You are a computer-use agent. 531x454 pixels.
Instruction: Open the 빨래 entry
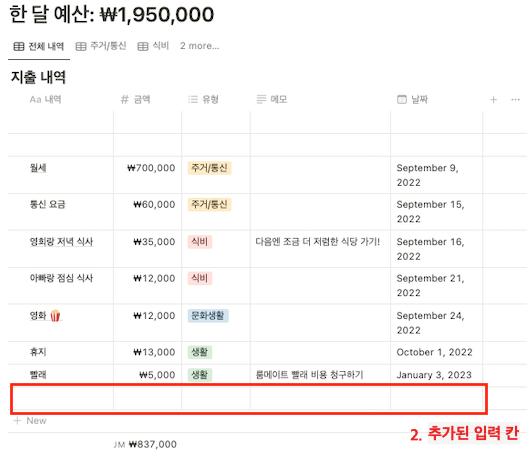38,375
